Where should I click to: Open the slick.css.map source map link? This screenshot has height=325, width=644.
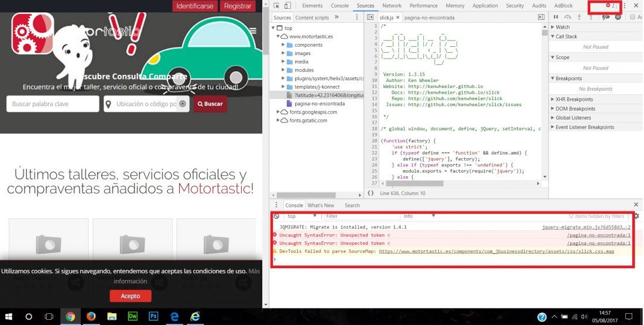pos(496,251)
